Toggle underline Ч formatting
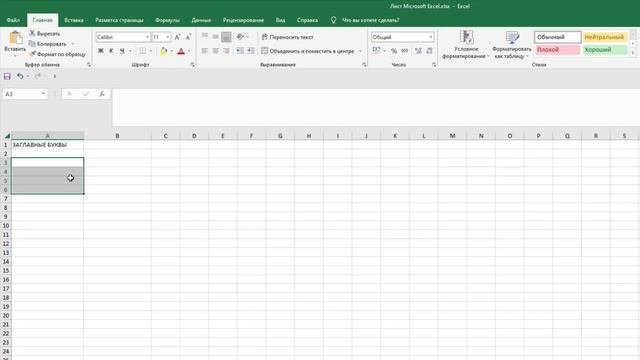 click(x=122, y=51)
